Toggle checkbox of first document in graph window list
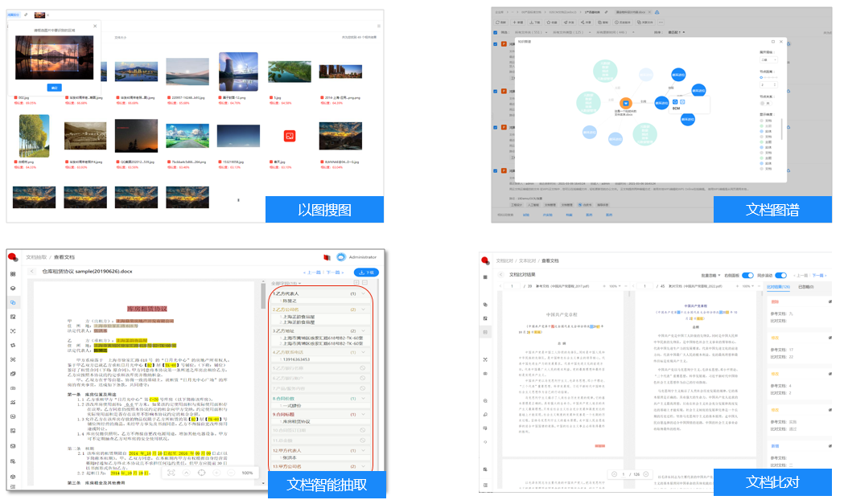844x504 pixels. (496, 44)
